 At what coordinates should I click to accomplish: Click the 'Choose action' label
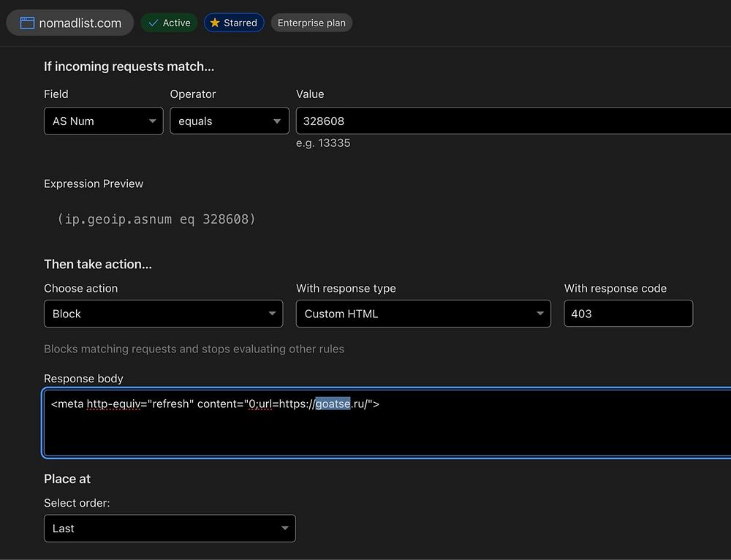[x=80, y=288]
